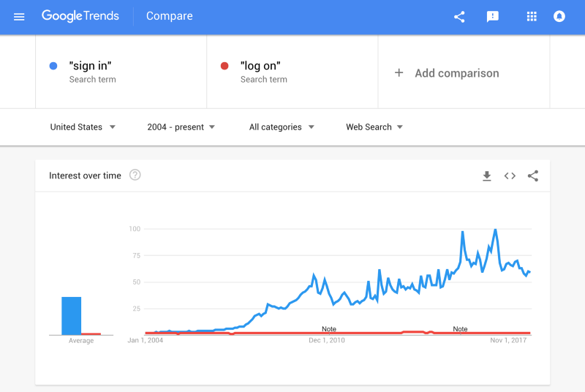Click the help icon beside Interest over time
The width and height of the screenshot is (585, 392).
[135, 175]
